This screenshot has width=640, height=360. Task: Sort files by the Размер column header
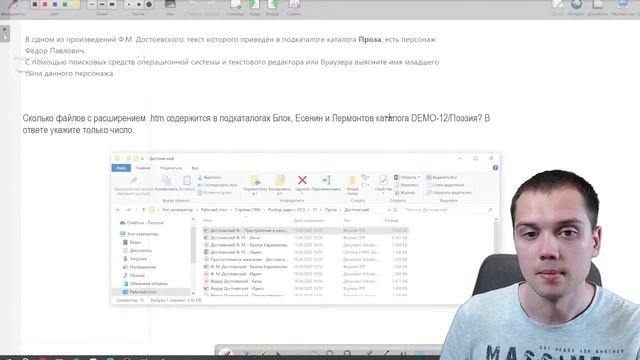pyautogui.click(x=391, y=220)
